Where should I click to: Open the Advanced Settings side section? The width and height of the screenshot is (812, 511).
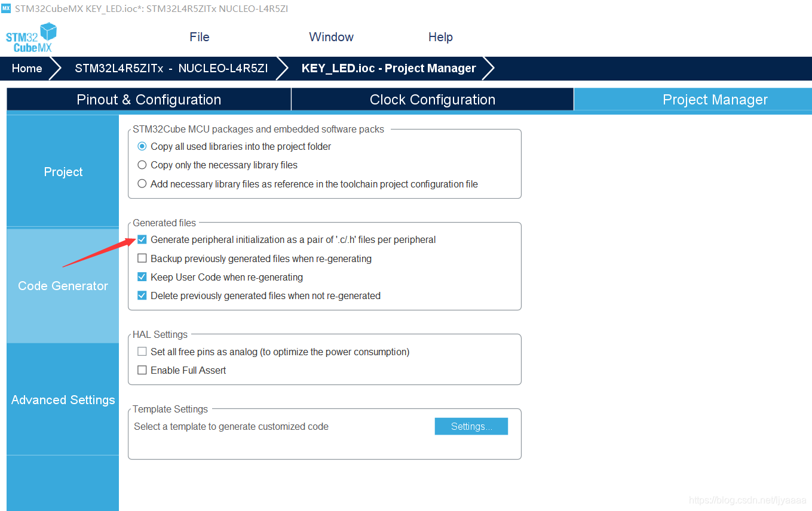click(x=63, y=400)
